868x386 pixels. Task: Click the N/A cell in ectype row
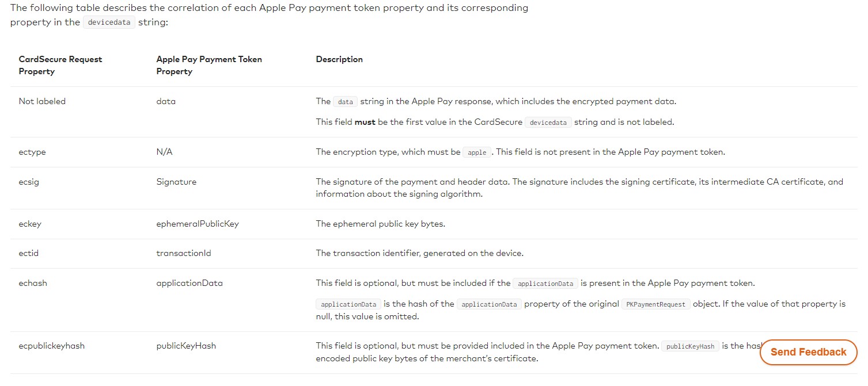point(164,152)
